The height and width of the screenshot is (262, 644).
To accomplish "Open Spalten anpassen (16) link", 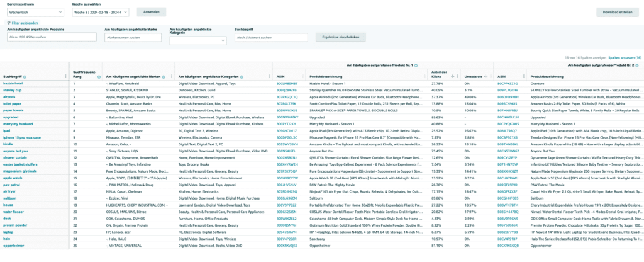I will point(625,57).
